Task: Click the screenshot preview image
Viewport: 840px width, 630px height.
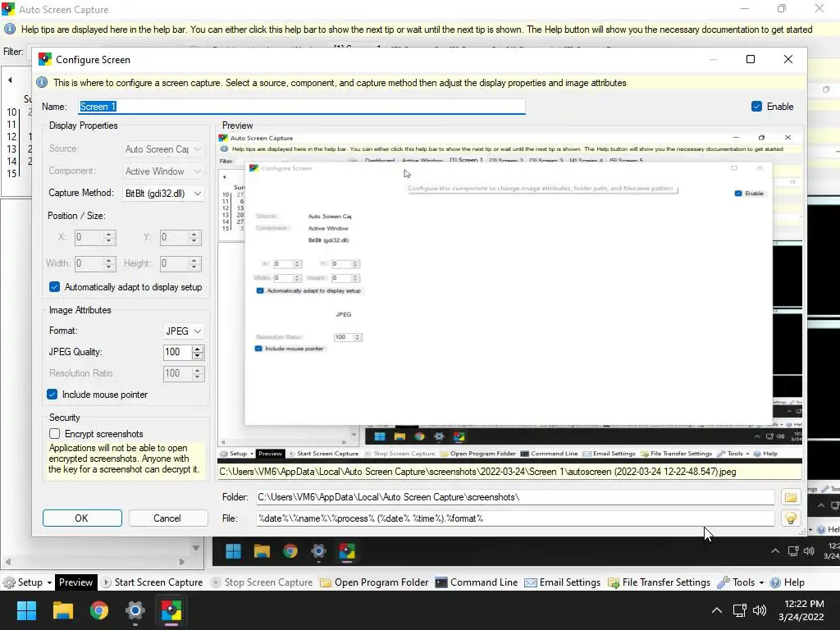Action: coord(509,297)
